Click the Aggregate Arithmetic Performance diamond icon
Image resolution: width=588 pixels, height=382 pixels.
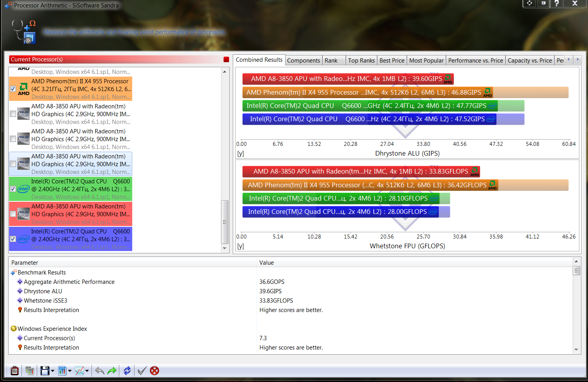20,282
